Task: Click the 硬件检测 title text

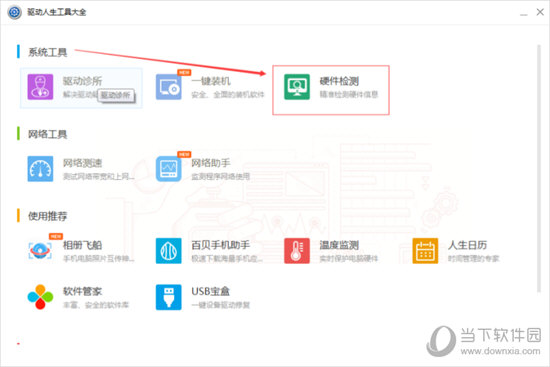Action: click(339, 81)
